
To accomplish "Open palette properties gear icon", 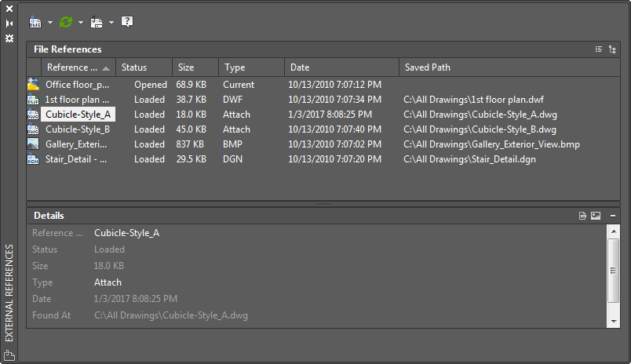I will pos(9,38).
